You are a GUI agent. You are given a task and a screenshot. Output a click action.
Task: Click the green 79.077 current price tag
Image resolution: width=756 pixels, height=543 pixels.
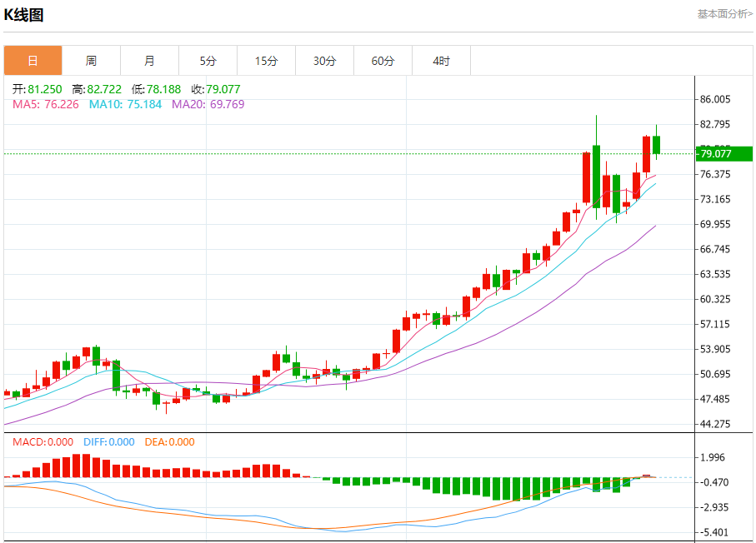tap(723, 153)
